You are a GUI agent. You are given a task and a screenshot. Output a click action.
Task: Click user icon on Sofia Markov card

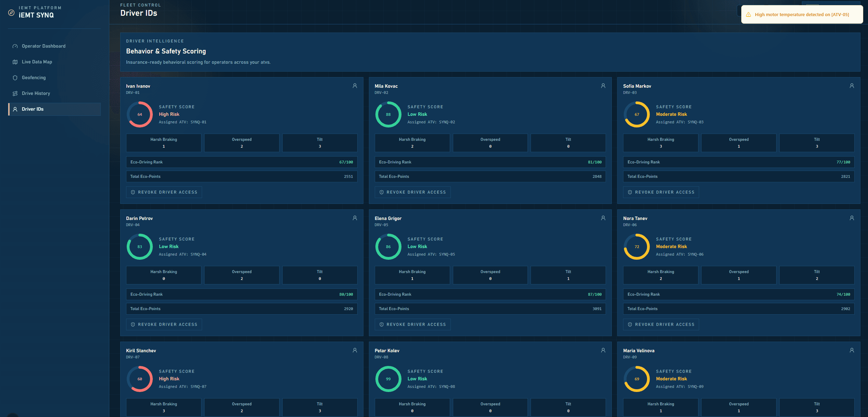852,86
